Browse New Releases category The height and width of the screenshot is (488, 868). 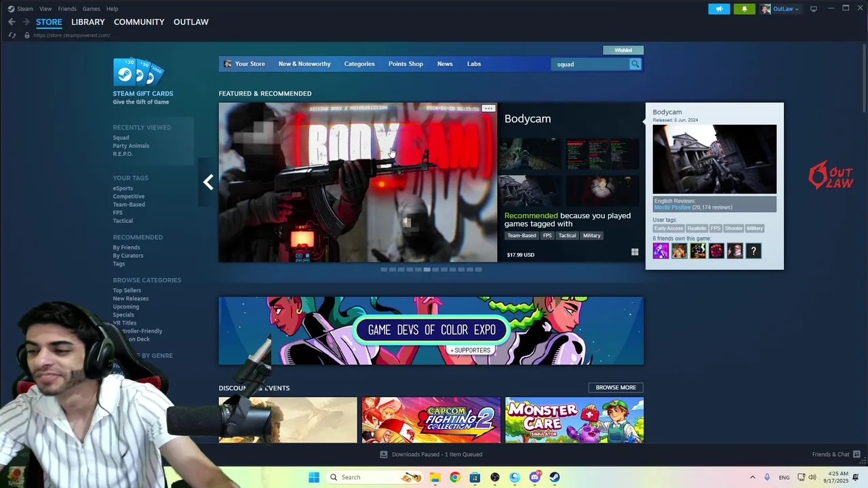click(x=131, y=298)
